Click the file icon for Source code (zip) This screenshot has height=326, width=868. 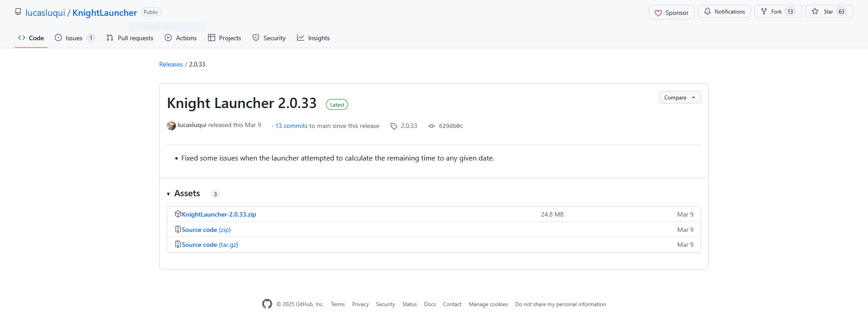tap(178, 229)
